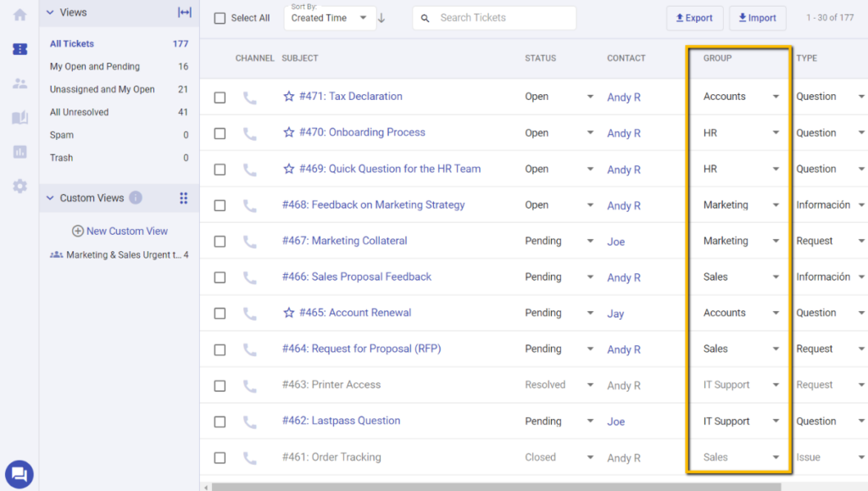Star ticket #470 Onboarding Process
Viewport: 868px width, 491px height.
pos(288,132)
